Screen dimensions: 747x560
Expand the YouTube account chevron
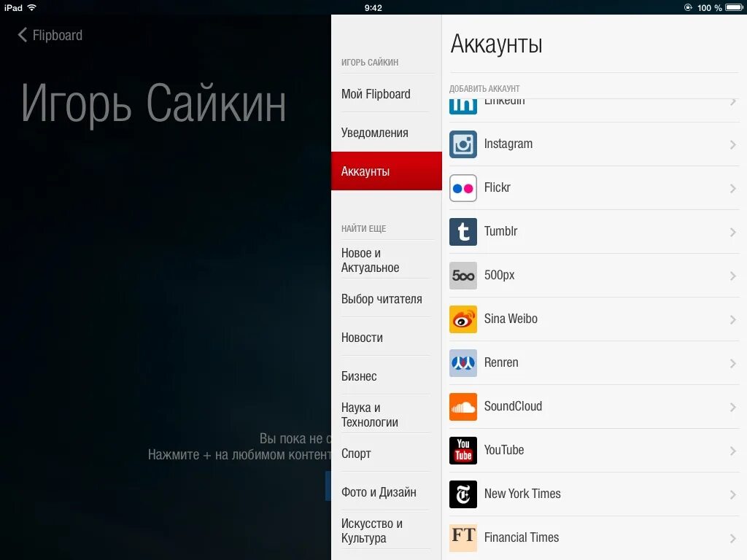(x=732, y=450)
